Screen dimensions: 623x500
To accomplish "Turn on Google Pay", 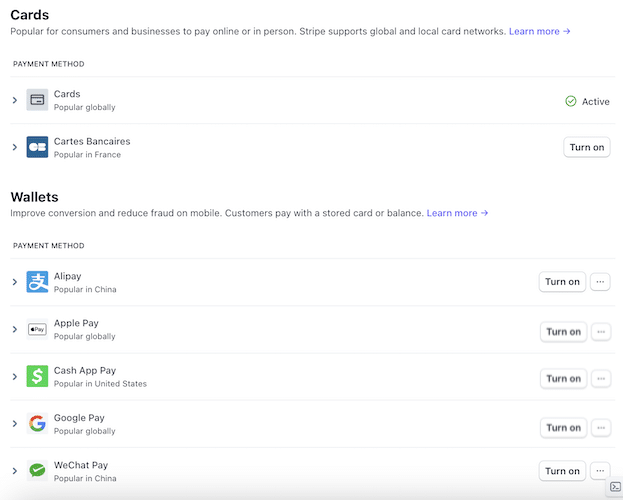I will click(x=563, y=428).
